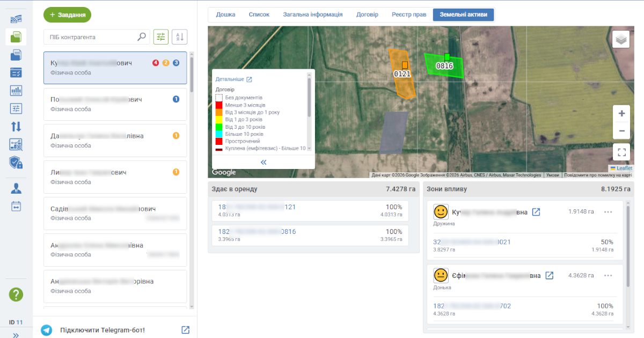Click the Завдання add task button
This screenshot has width=644, height=338.
68,15
